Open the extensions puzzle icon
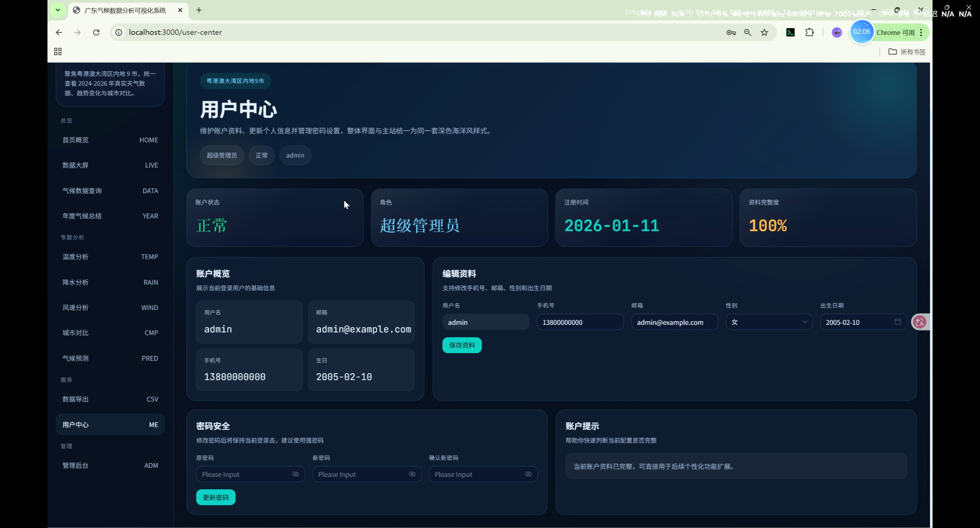 [x=809, y=33]
